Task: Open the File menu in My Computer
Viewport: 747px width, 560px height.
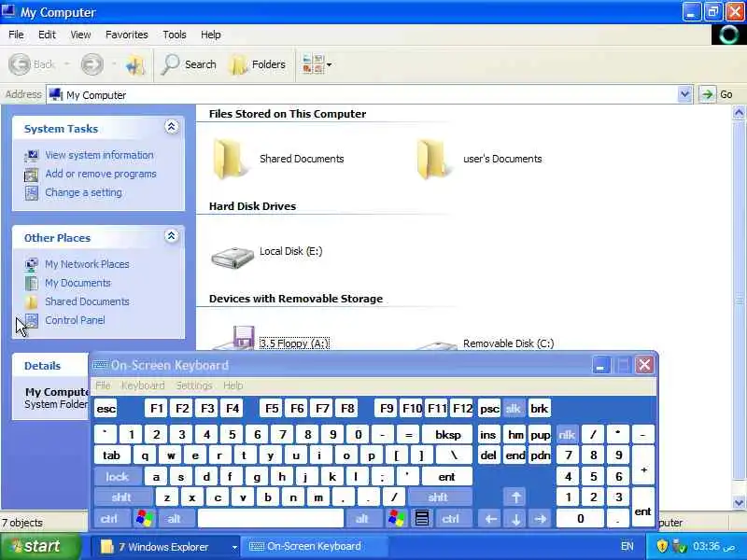Action: 16,35
